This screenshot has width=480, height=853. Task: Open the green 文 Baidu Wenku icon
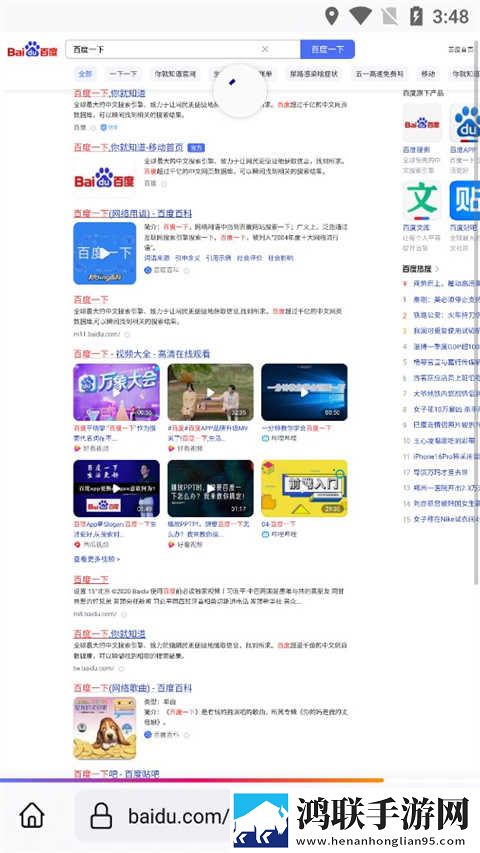(x=422, y=200)
